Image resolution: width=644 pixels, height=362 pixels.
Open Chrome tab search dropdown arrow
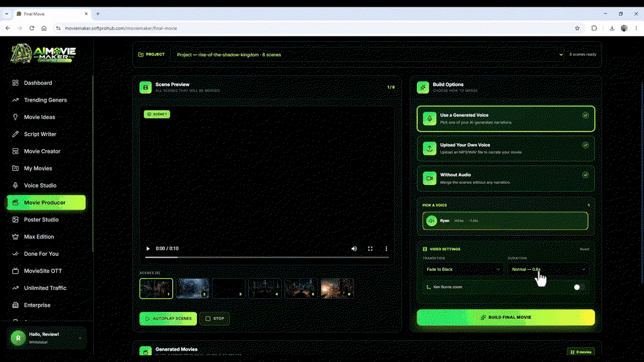pos(7,14)
